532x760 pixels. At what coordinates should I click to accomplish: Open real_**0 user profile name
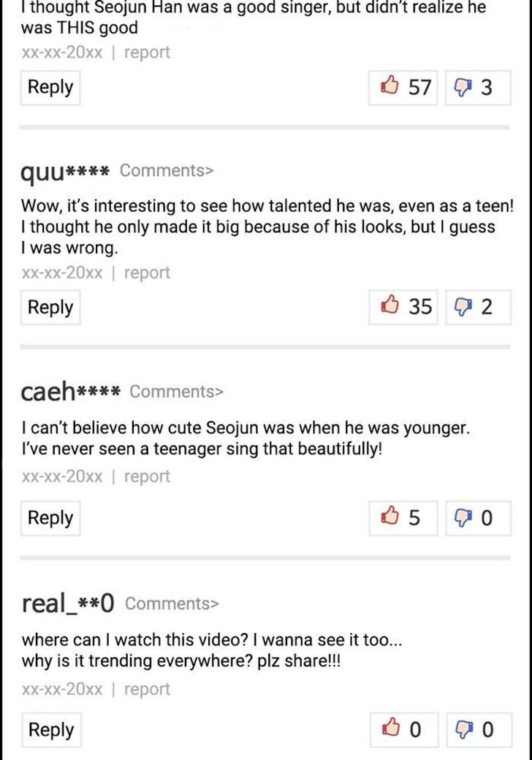[x=69, y=603]
